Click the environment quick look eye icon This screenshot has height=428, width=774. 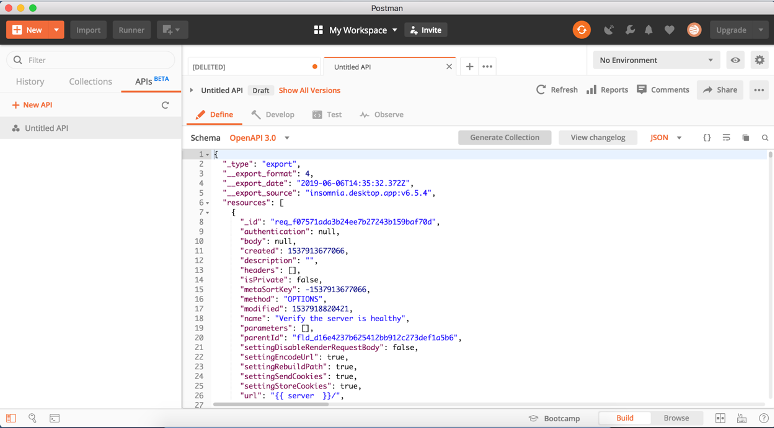click(736, 60)
